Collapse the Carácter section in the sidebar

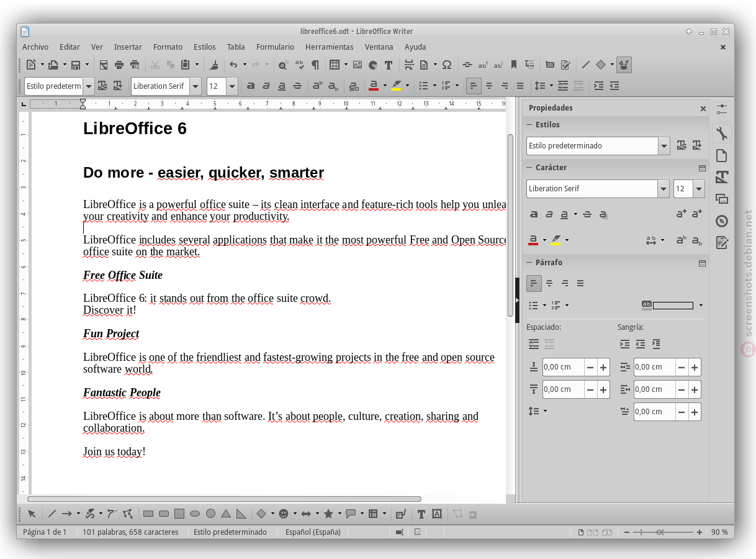[x=529, y=168]
